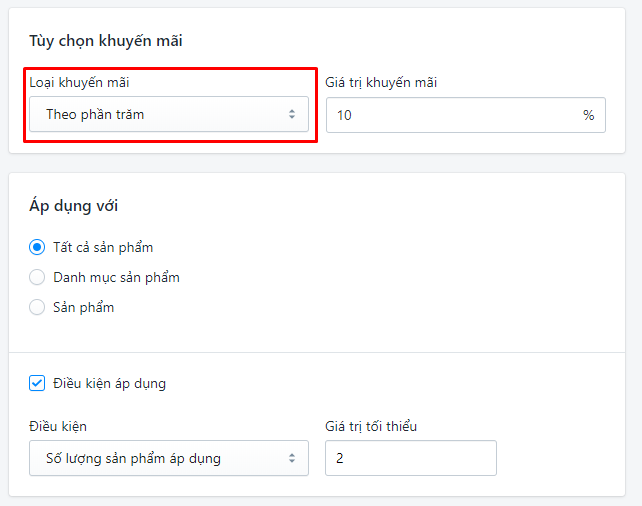Click the Điều kiện áp dụng label text
The image size is (642, 506).
pyautogui.click(x=109, y=384)
